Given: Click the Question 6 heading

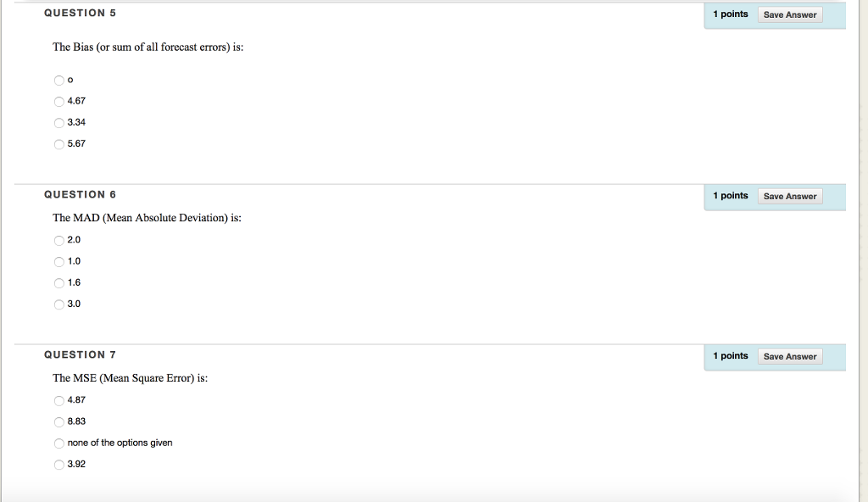Looking at the screenshot, I should 80,195.
